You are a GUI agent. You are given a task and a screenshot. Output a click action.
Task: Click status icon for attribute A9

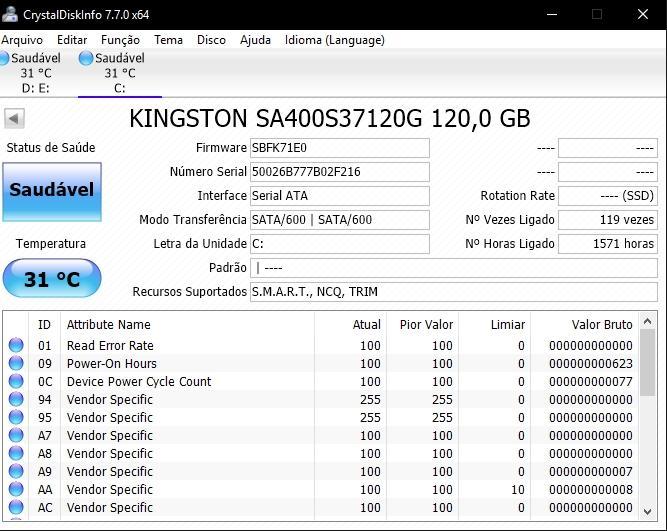click(x=16, y=471)
